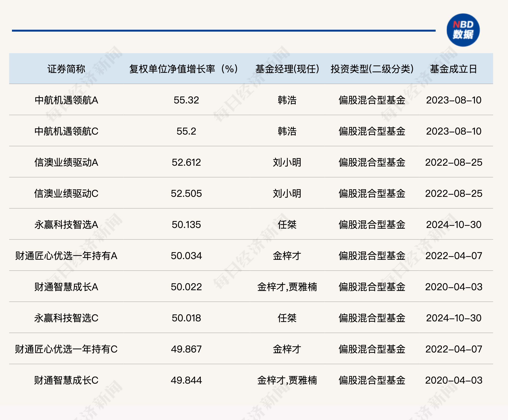Screen dimensions: 508x420
Task: Click the 财通智慧成长C fund name
Action: [66, 380]
